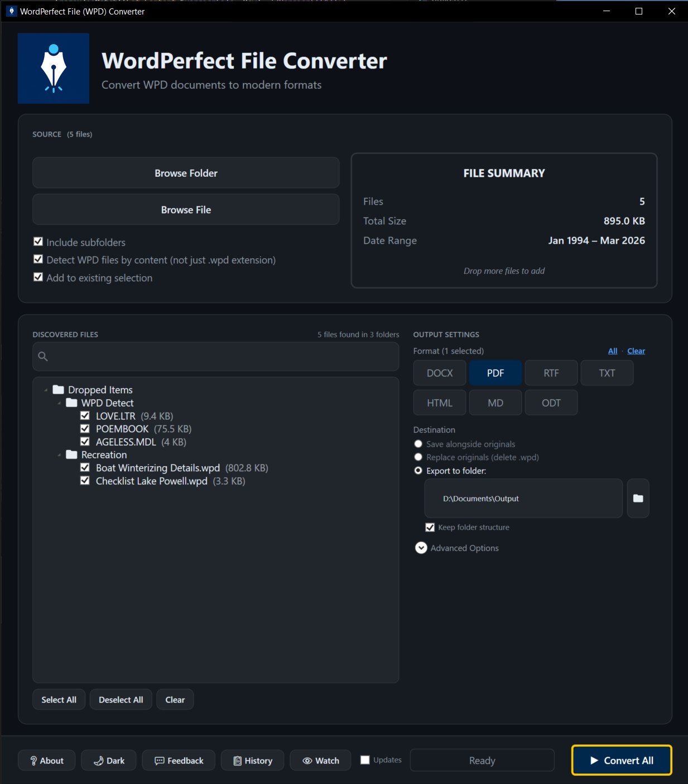
Task: Uncheck Add to existing selection
Action: (x=39, y=277)
